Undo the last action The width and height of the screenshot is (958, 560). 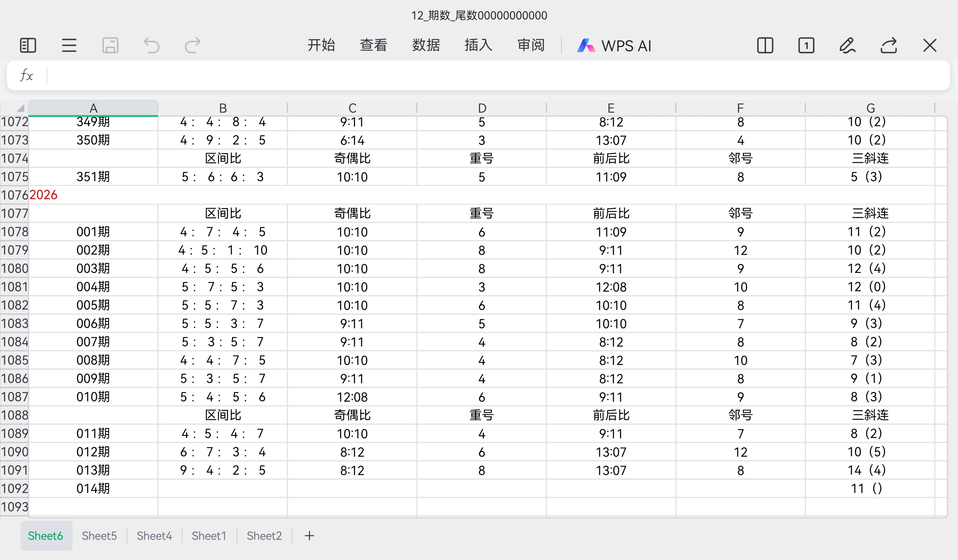click(x=151, y=46)
